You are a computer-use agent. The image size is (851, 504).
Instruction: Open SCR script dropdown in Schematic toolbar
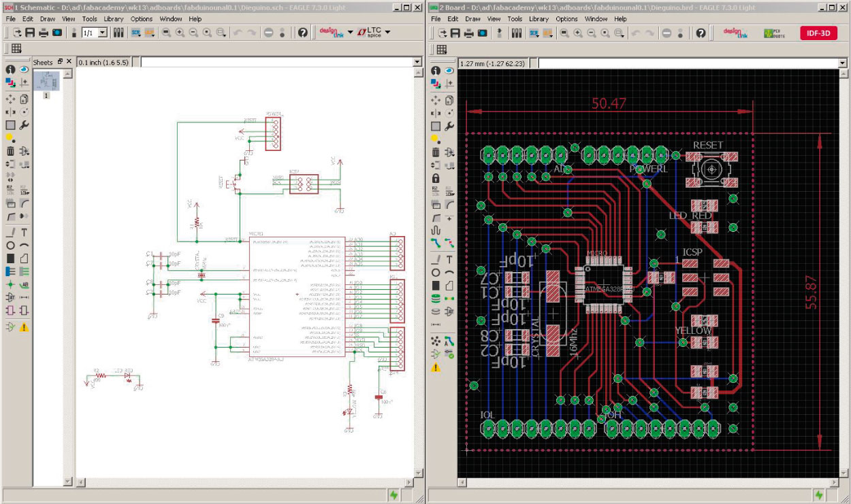click(136, 32)
